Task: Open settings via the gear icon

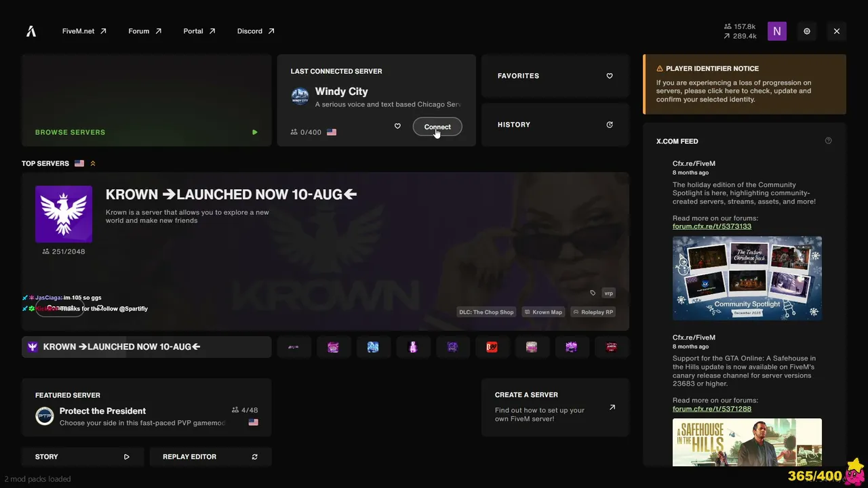Action: 807,31
